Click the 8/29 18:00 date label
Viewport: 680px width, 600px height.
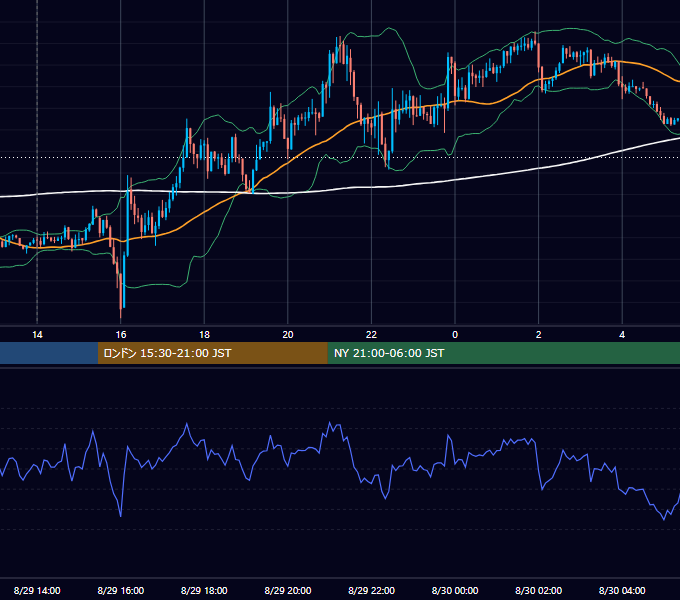(x=204, y=590)
